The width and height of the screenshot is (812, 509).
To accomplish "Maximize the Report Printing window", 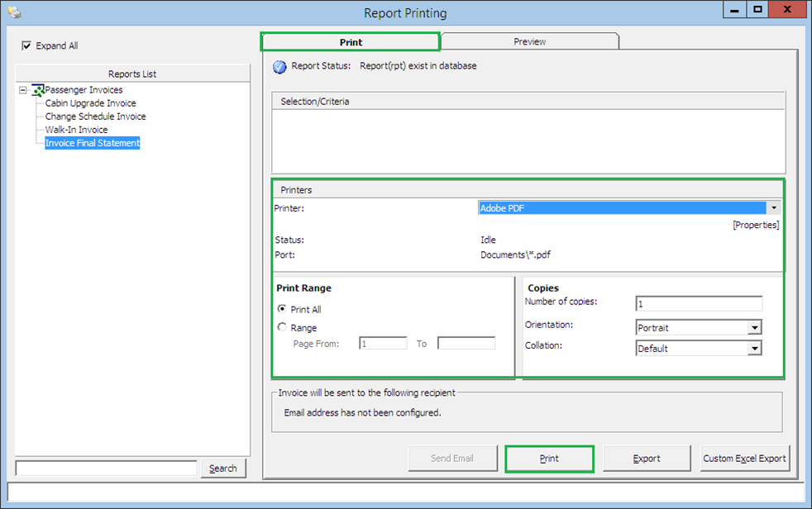I will (757, 9).
